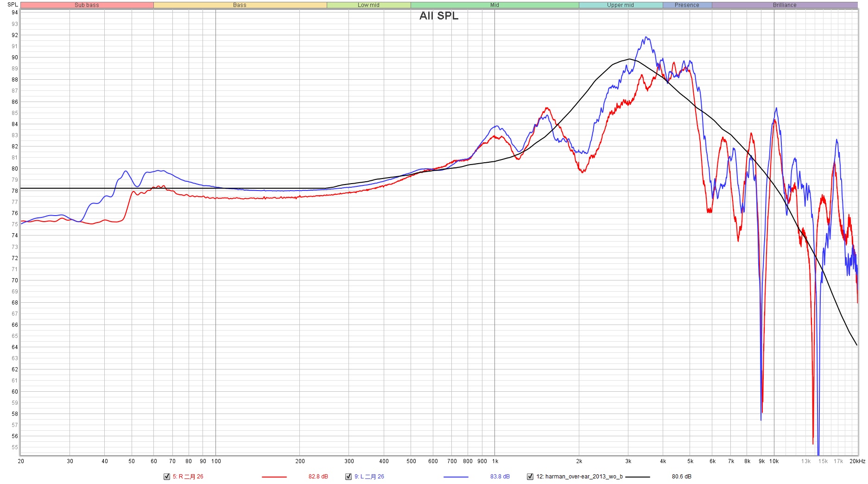Screen dimensions: 868x484
Task: Click the 55 SPL axis value
Action: coord(15,447)
